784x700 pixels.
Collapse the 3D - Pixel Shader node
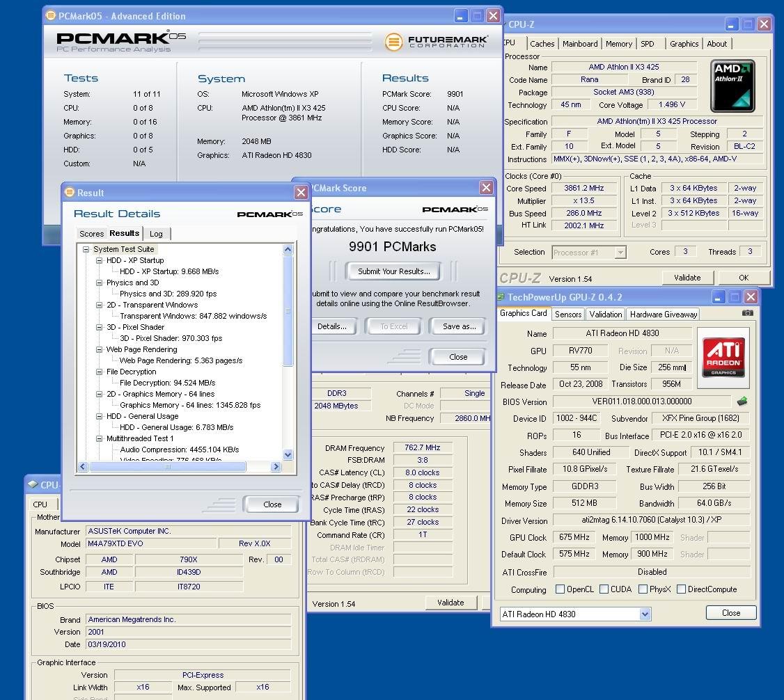99,327
